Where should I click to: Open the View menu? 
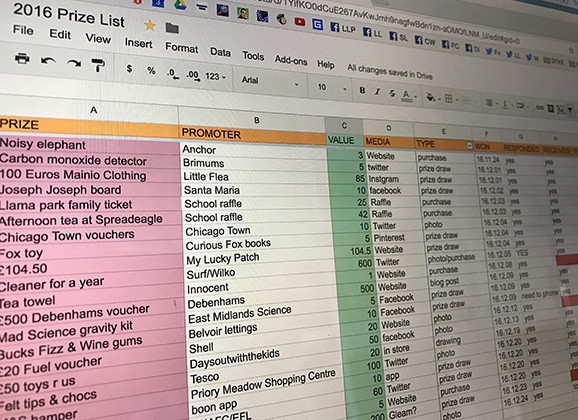(98, 38)
